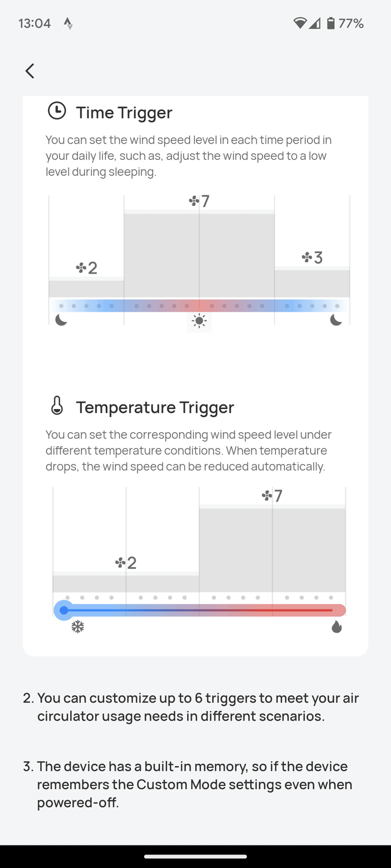The height and width of the screenshot is (868, 391).
Task: Tap the right moon icon
Action: tap(336, 319)
